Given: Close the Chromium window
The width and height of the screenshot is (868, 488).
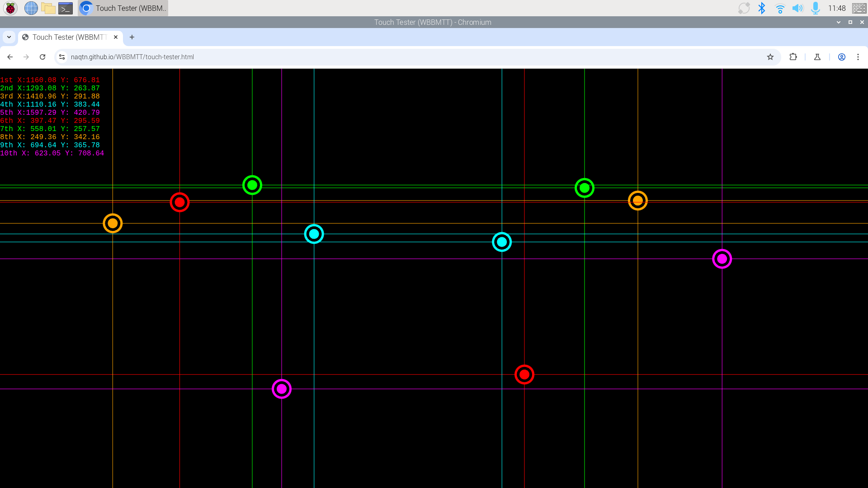Looking at the screenshot, I should [x=862, y=22].
